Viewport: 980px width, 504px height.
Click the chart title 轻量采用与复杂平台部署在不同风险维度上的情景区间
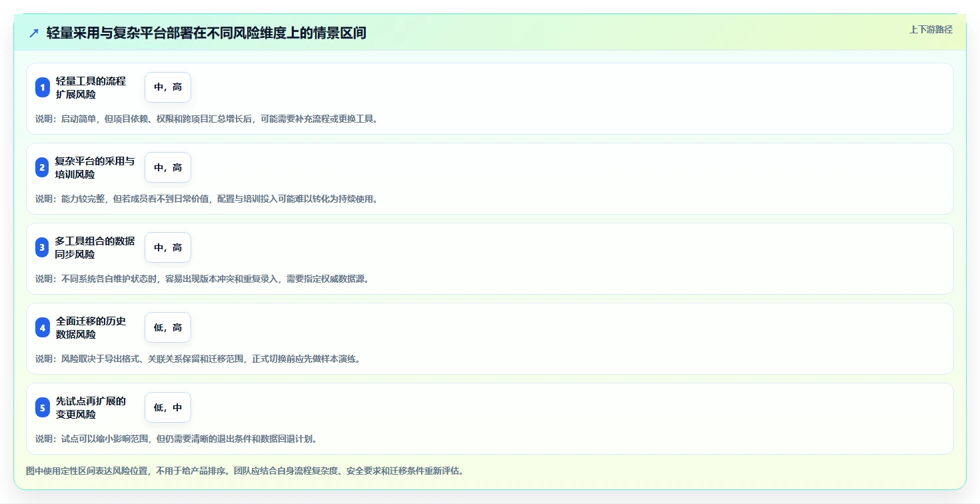click(x=207, y=33)
